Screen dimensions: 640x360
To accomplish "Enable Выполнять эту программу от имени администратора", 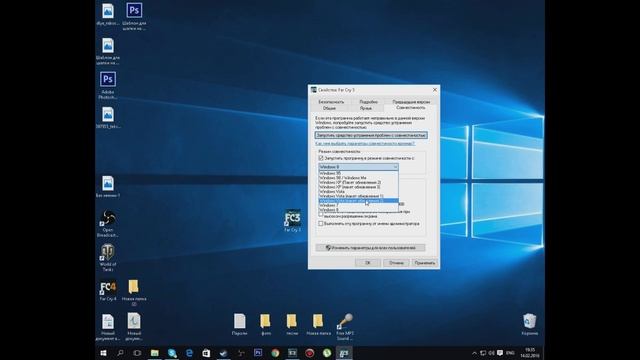I will tap(321, 224).
